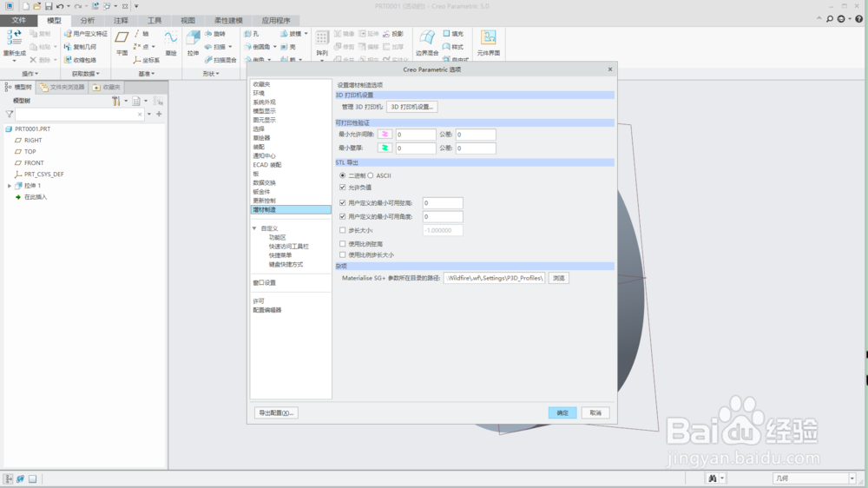Open the 操作 group dropdown

[x=30, y=74]
